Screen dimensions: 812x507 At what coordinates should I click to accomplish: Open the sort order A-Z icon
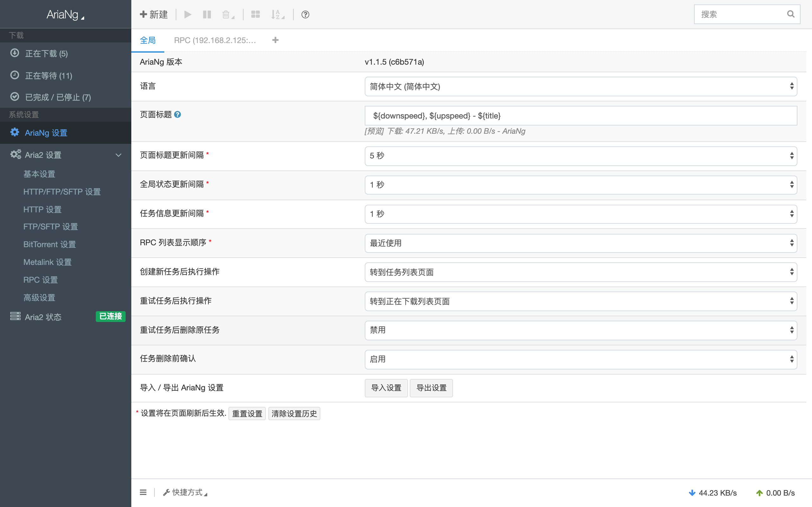point(277,15)
